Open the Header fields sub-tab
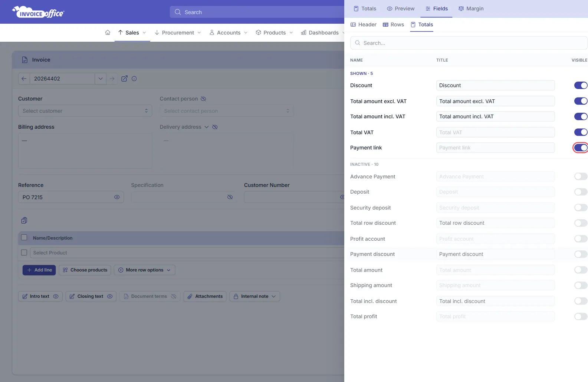This screenshot has height=382, width=588. 364,24
